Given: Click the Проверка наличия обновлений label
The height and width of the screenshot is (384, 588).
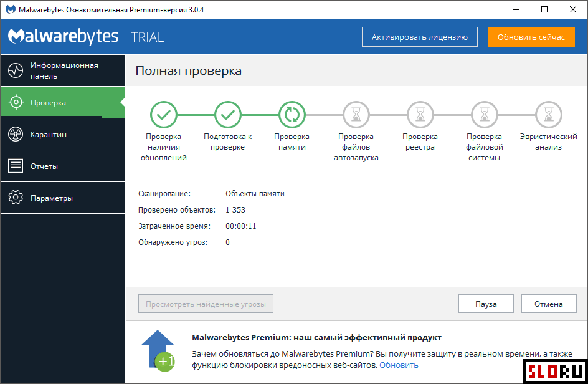Looking at the screenshot, I should [x=163, y=147].
